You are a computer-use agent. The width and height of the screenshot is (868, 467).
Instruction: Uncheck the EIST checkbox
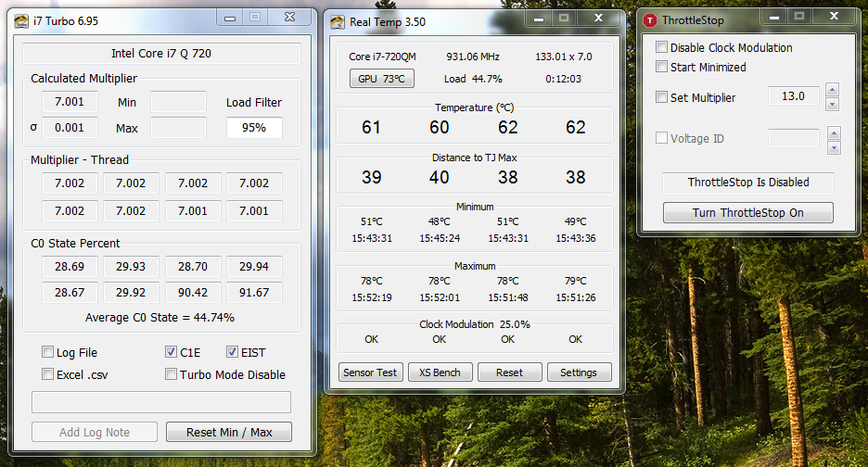tap(232, 352)
